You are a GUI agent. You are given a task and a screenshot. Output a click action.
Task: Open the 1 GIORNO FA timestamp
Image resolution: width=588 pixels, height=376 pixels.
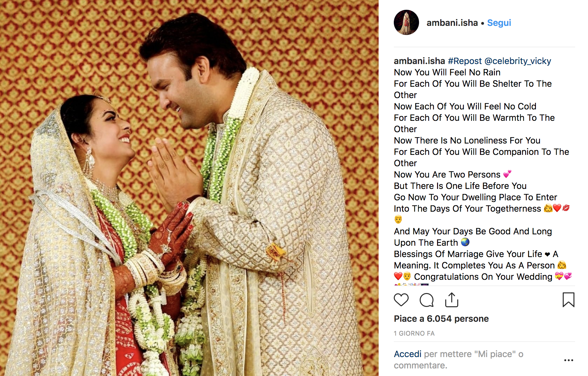pyautogui.click(x=414, y=333)
